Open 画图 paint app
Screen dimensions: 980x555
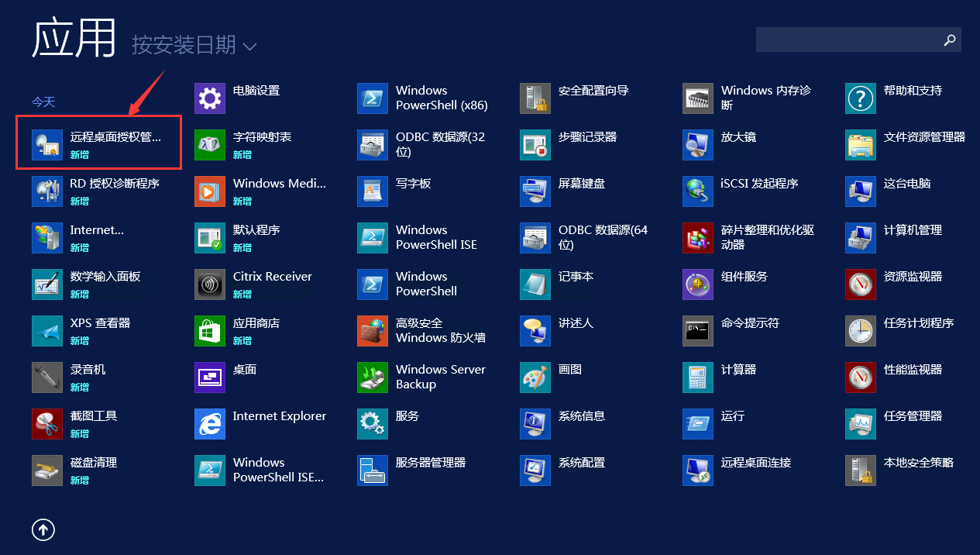pyautogui.click(x=552, y=377)
